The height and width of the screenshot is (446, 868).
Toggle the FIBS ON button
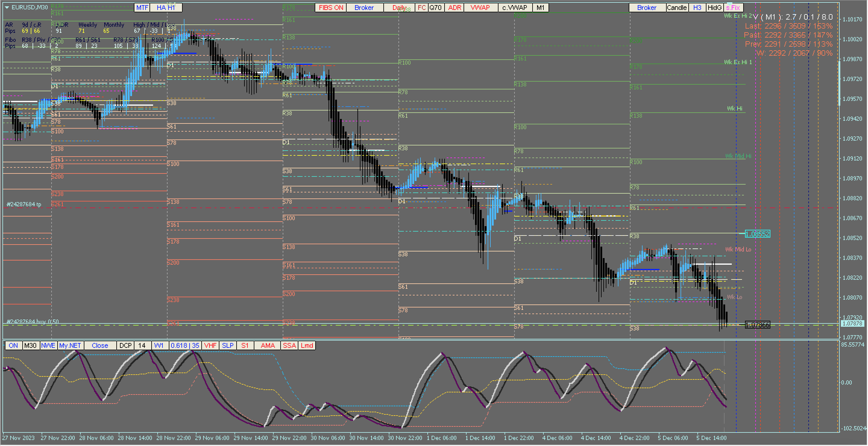pos(331,8)
